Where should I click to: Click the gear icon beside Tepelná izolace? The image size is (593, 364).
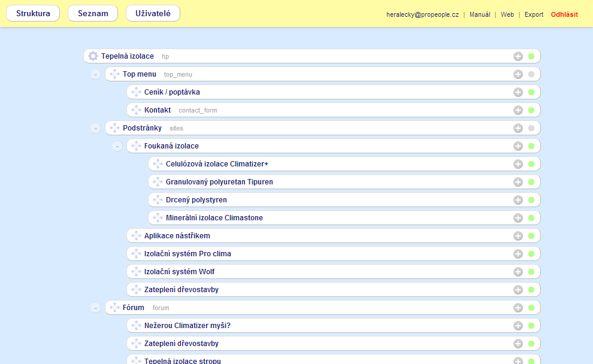93,56
